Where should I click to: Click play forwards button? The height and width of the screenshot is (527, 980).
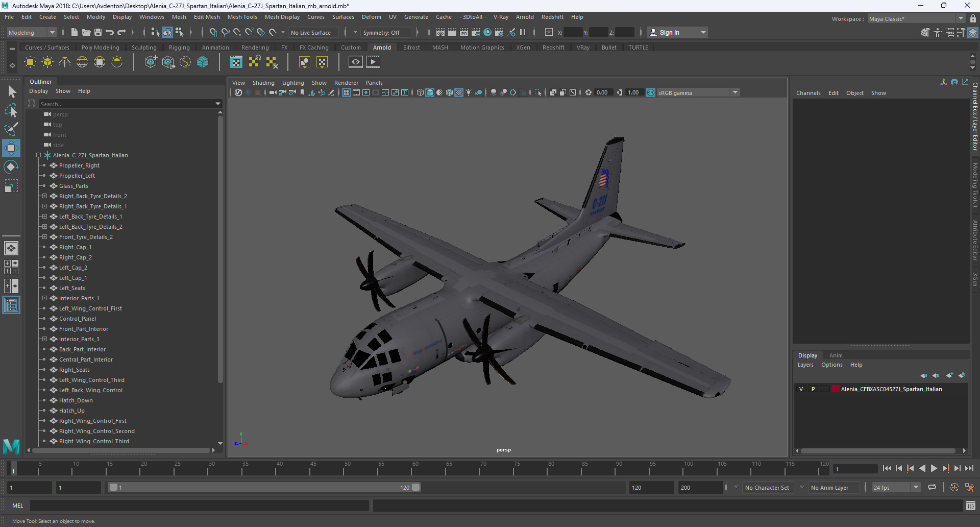click(934, 468)
